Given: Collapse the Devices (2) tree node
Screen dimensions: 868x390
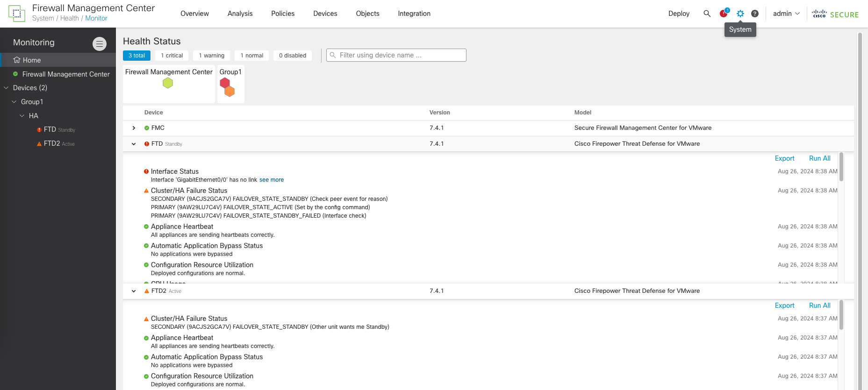Looking at the screenshot, I should pyautogui.click(x=6, y=88).
